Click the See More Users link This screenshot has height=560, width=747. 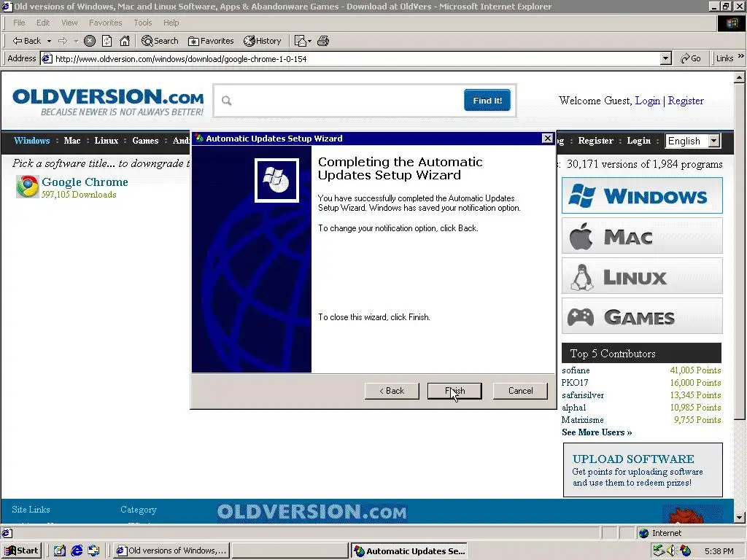tap(597, 432)
